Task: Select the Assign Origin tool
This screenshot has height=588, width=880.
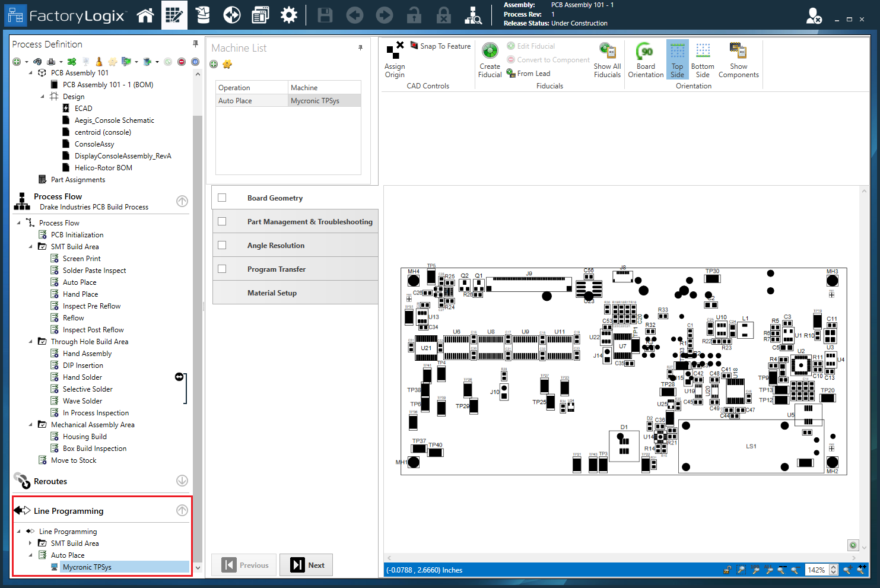Action: pyautogui.click(x=395, y=59)
